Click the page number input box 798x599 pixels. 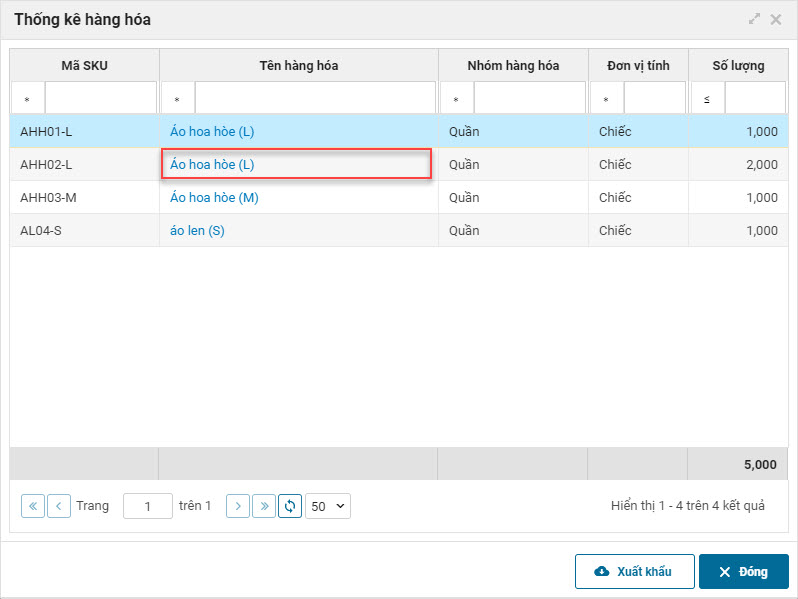pos(148,506)
